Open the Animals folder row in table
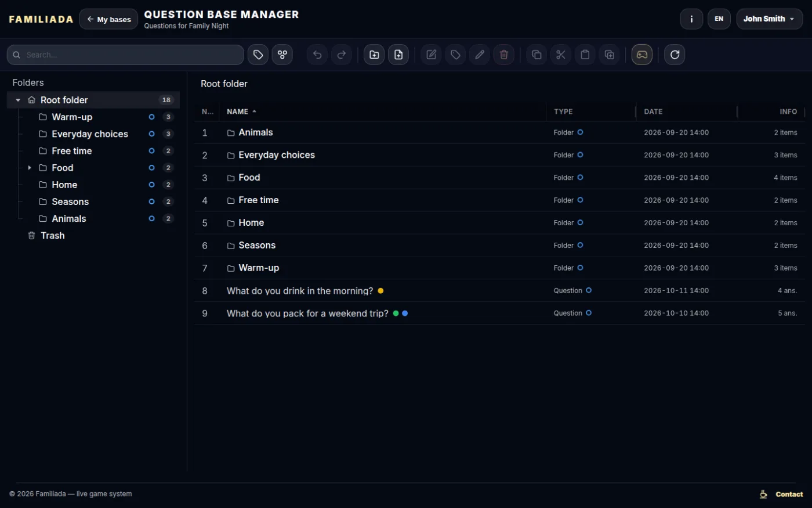 499,132
